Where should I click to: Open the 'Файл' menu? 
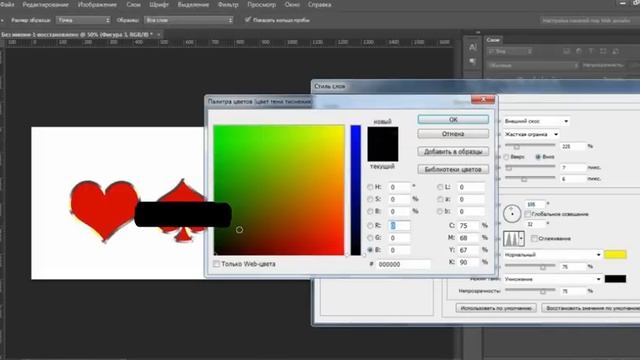click(7, 5)
